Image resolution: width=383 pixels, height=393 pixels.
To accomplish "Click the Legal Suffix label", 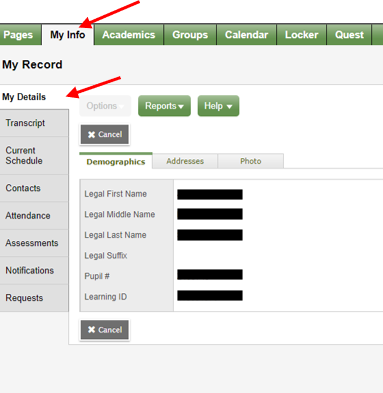I will 106,256.
